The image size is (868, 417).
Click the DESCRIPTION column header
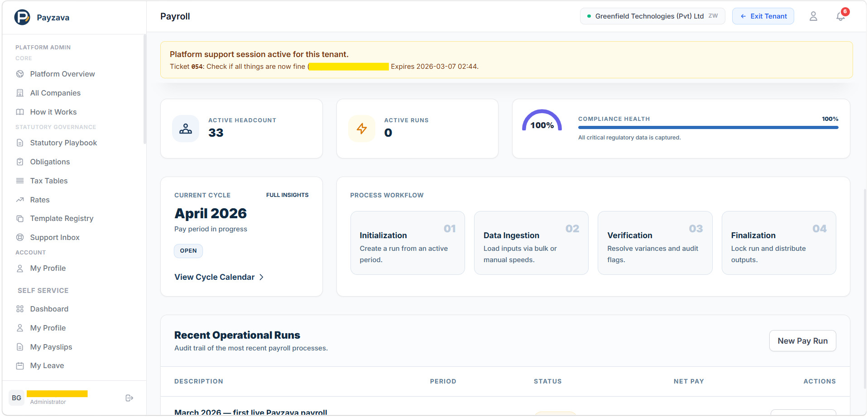tap(199, 381)
